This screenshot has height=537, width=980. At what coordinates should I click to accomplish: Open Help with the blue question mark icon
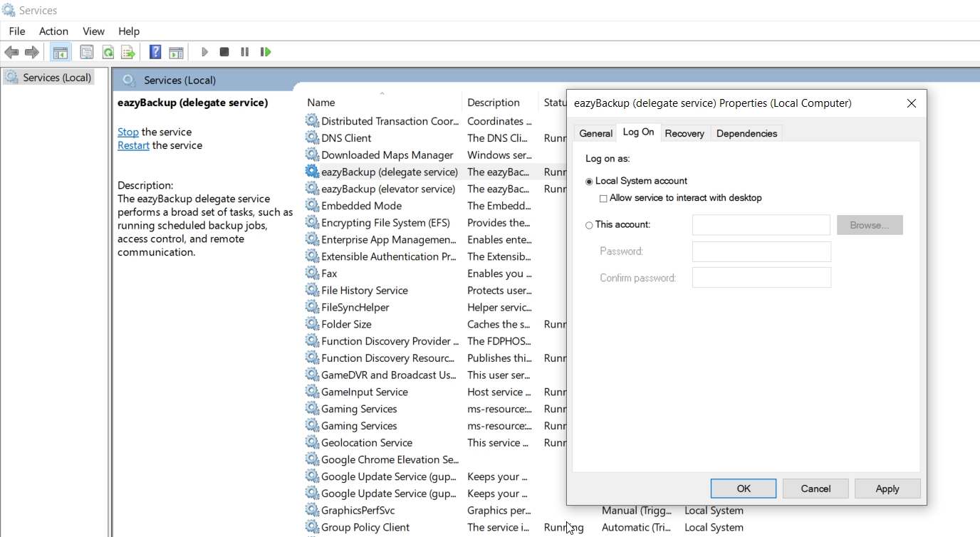(x=155, y=52)
